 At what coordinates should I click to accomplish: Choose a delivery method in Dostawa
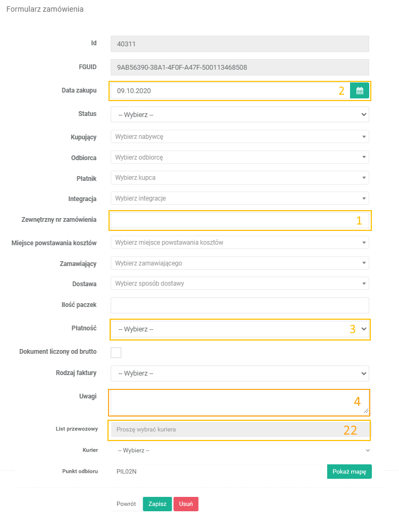tap(239, 284)
